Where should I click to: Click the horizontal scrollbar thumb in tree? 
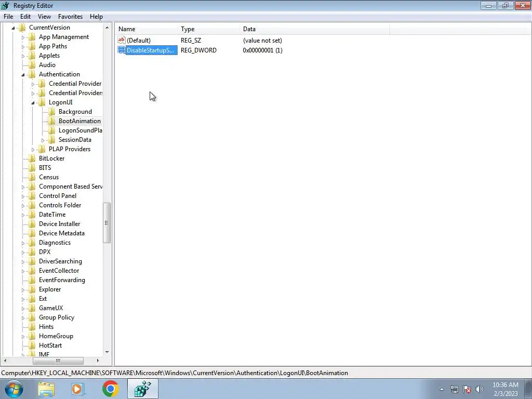(58, 361)
